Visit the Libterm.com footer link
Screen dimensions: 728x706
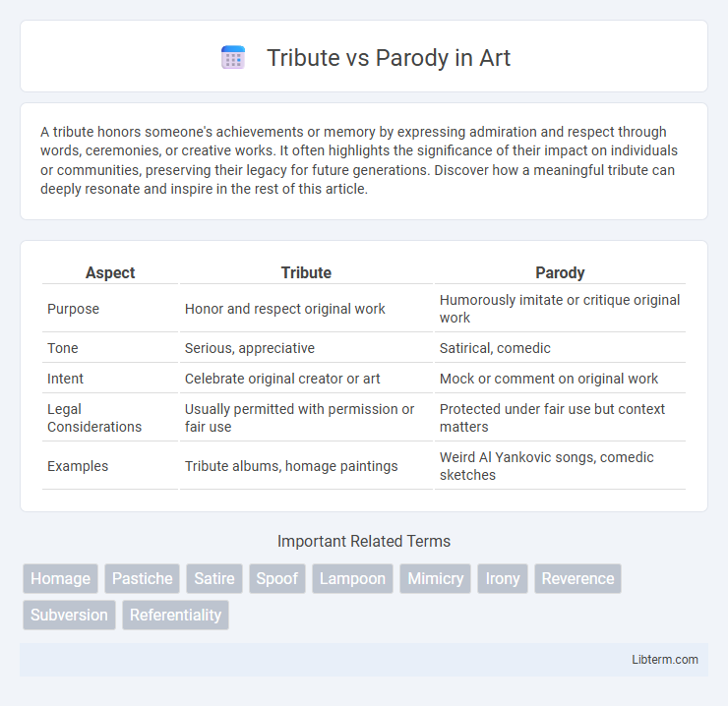664,659
